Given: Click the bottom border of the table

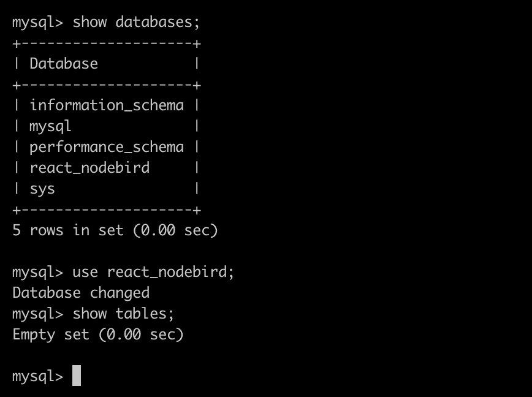Looking at the screenshot, I should pyautogui.click(x=107, y=210).
